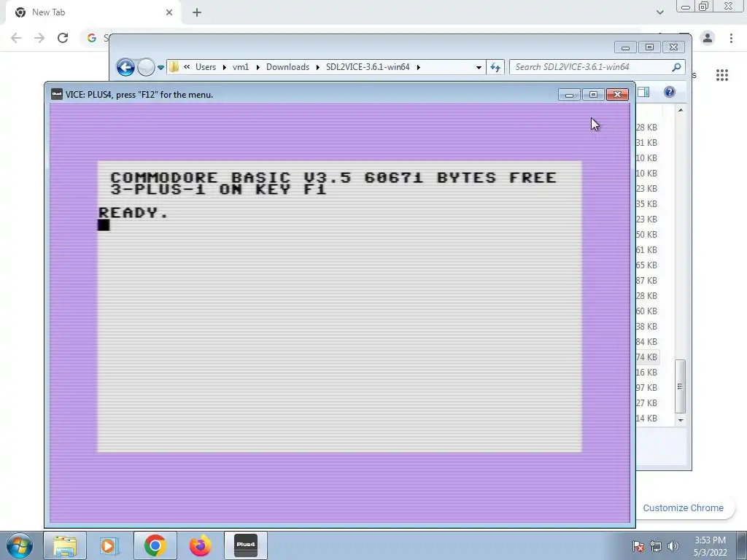Viewport: 747px width, 560px height.
Task: Open the Google apps grid
Action: pos(722,75)
